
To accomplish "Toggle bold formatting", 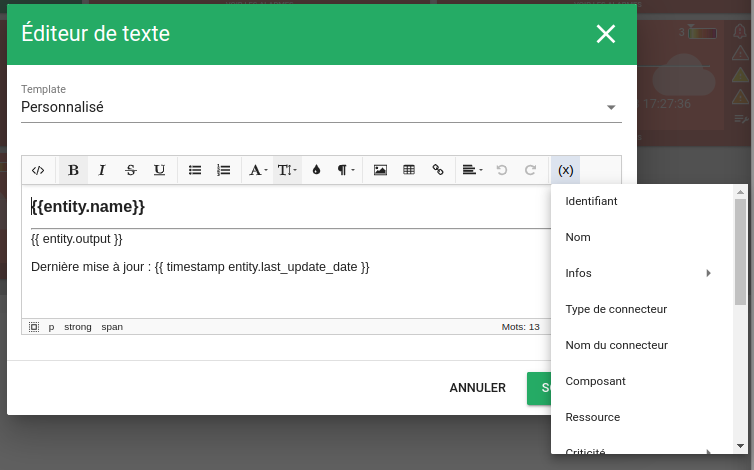I will (73, 170).
